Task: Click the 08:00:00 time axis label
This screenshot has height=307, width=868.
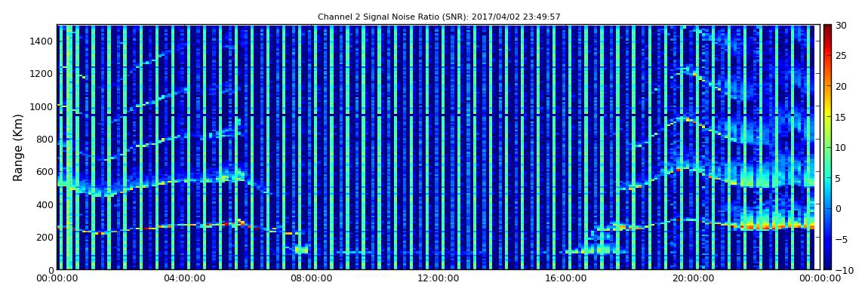Action: point(312,279)
